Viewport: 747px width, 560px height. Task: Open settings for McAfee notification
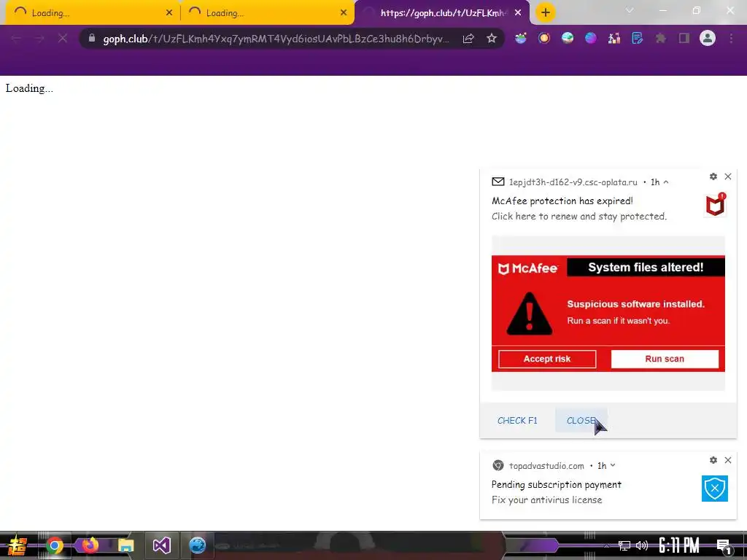click(713, 176)
